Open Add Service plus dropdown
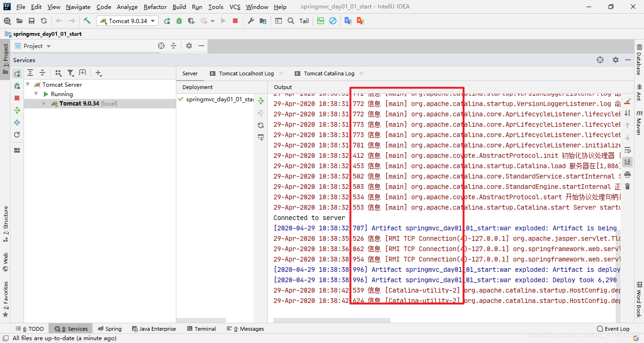This screenshot has height=343, width=644. 99,73
